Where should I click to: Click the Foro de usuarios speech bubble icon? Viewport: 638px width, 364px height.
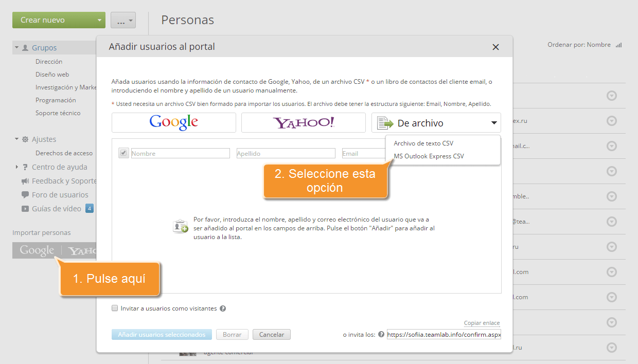tap(25, 195)
